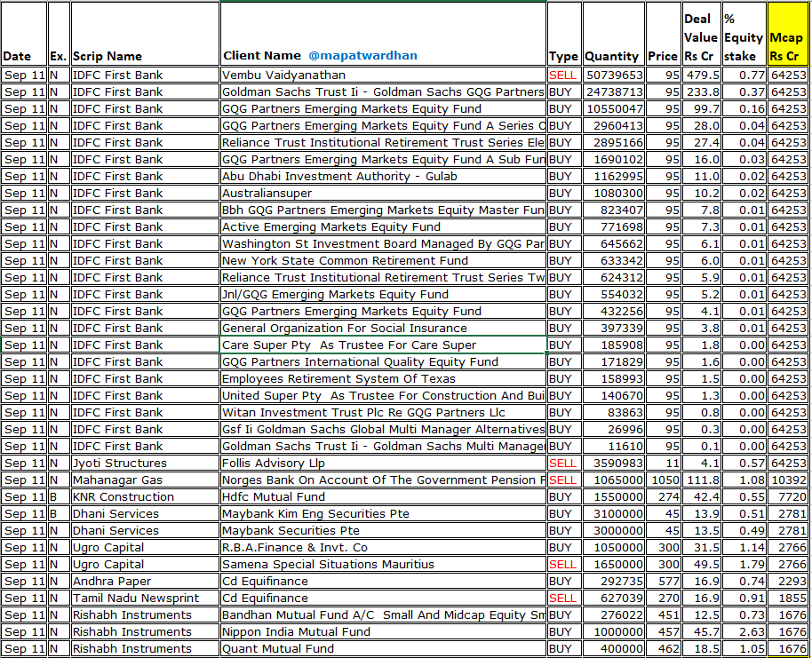The height and width of the screenshot is (658, 812).
Task: Click the Deal Value Rs Cr header
Action: pos(701,34)
